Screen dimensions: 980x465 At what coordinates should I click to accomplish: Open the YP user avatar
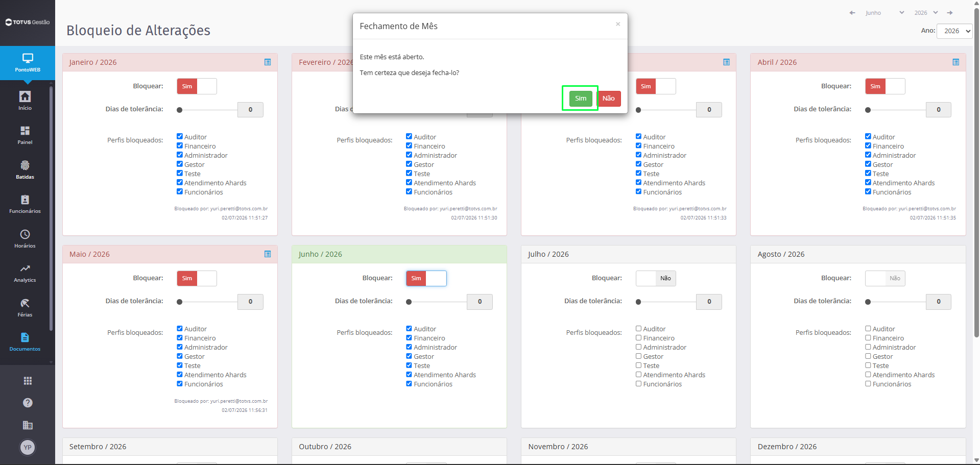click(28, 447)
